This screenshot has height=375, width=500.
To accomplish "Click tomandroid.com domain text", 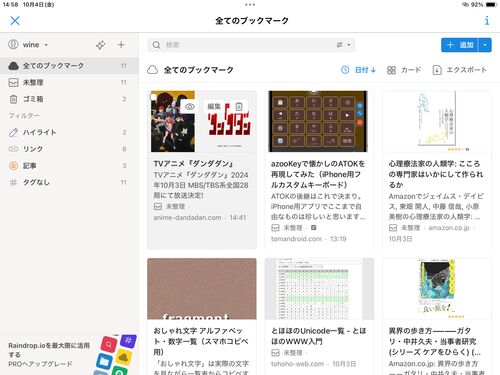I will (296, 239).
